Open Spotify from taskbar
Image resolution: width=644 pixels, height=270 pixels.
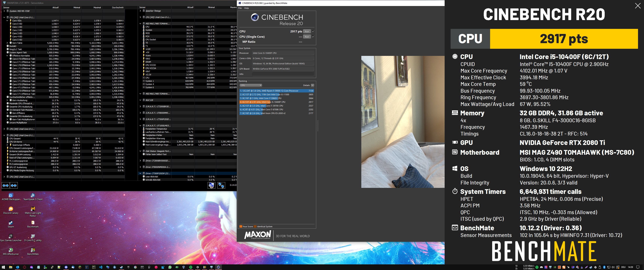[x=191, y=267]
